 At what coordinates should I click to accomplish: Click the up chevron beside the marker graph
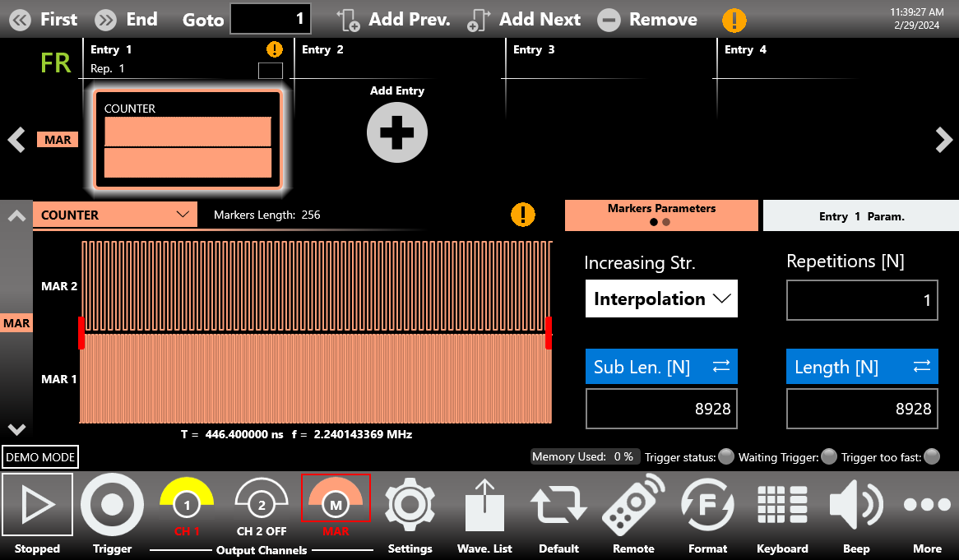coord(16,215)
